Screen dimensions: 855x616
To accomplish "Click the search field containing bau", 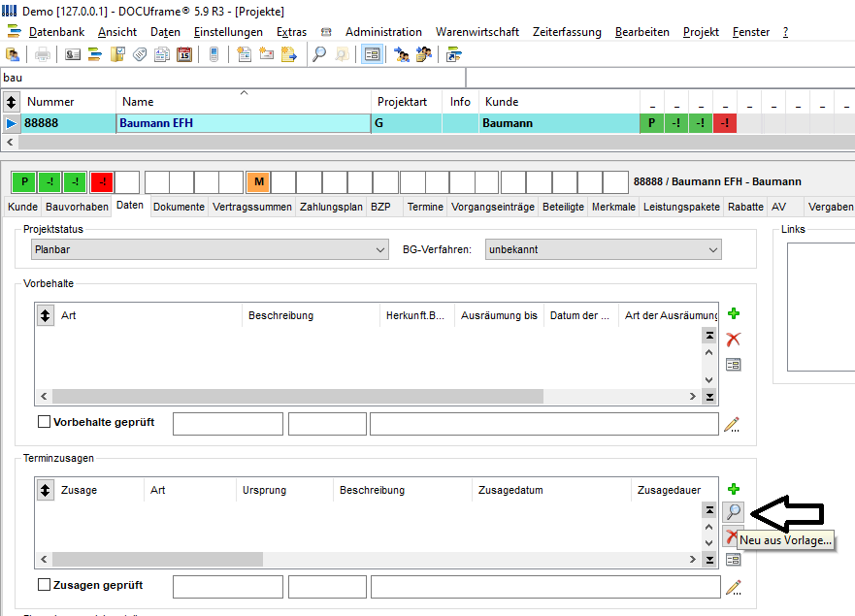I will pyautogui.click(x=233, y=78).
